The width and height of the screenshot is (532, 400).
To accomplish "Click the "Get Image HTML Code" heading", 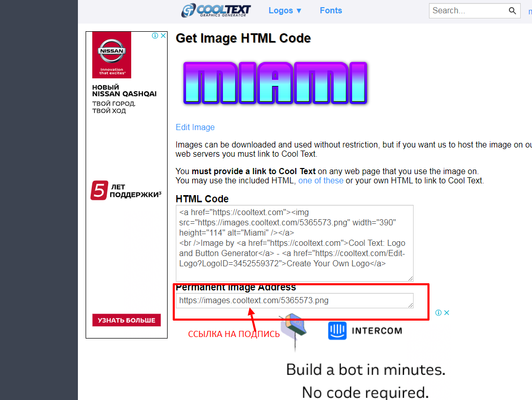I will point(243,38).
